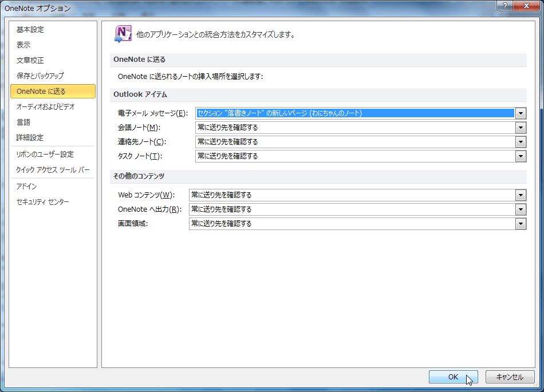Open 基本設定 options category
Viewport: 544px width, 392px height.
tap(30, 30)
